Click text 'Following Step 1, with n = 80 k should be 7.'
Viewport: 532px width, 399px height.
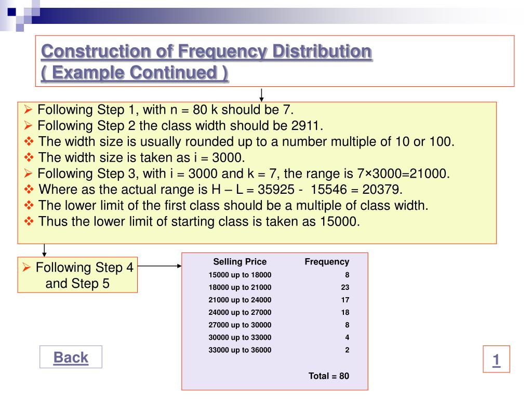click(x=165, y=110)
